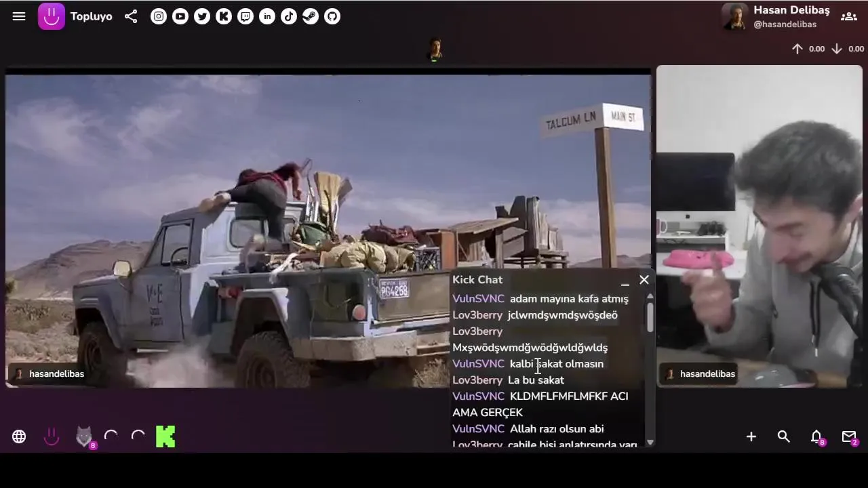This screenshot has width=868, height=488.
Task: Open the Twitch channel icon
Action: (245, 16)
